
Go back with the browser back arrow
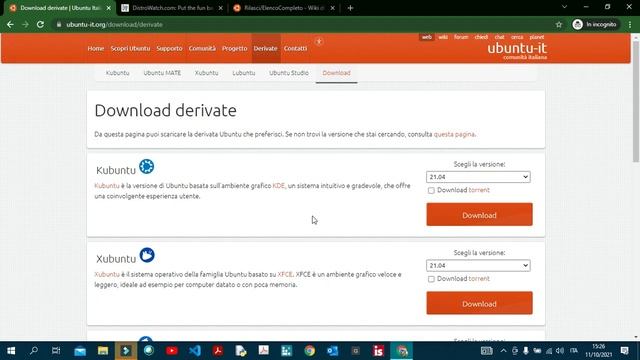pos(10,24)
